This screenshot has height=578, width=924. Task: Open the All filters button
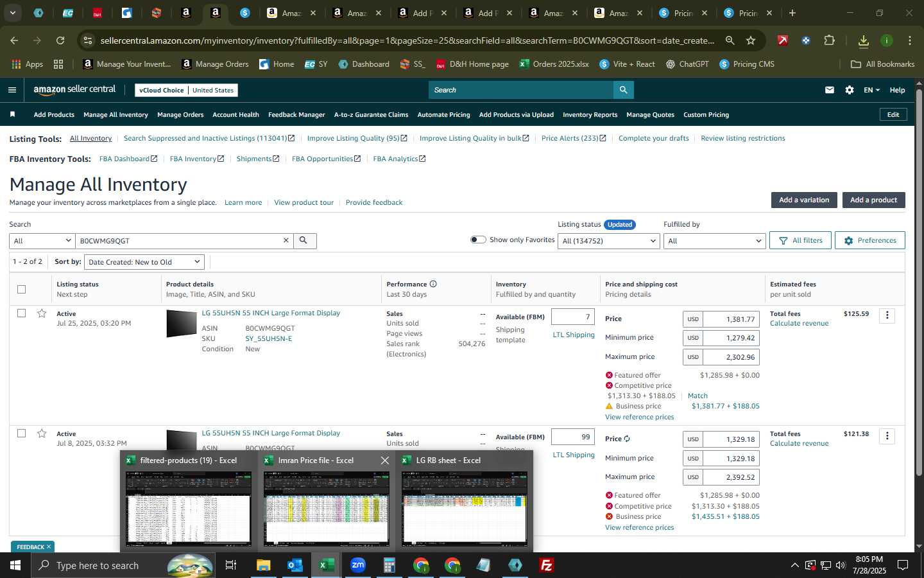[800, 240]
